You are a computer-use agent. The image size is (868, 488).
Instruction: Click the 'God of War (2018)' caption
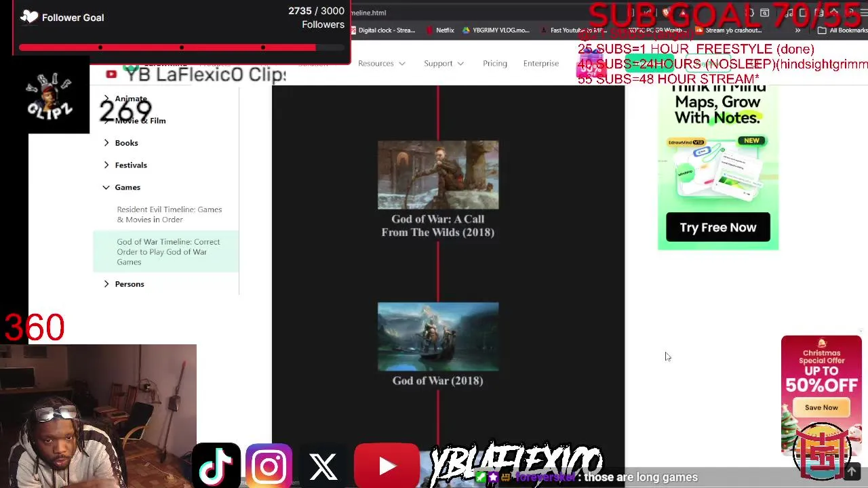click(438, 381)
